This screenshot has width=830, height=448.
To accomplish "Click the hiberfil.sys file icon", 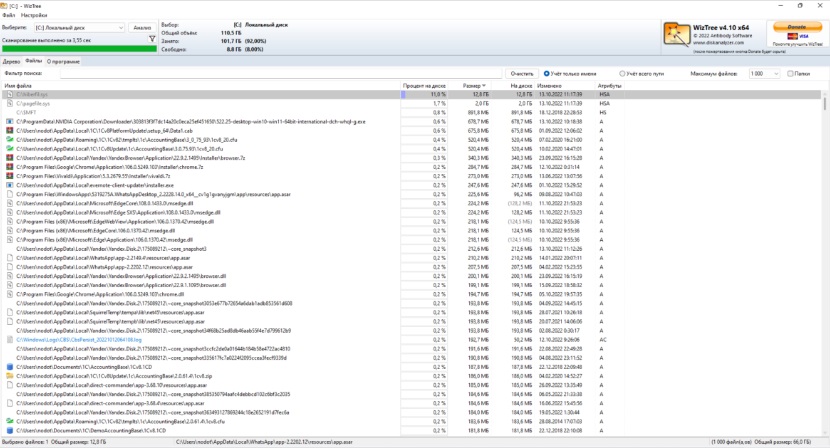I will (9, 94).
